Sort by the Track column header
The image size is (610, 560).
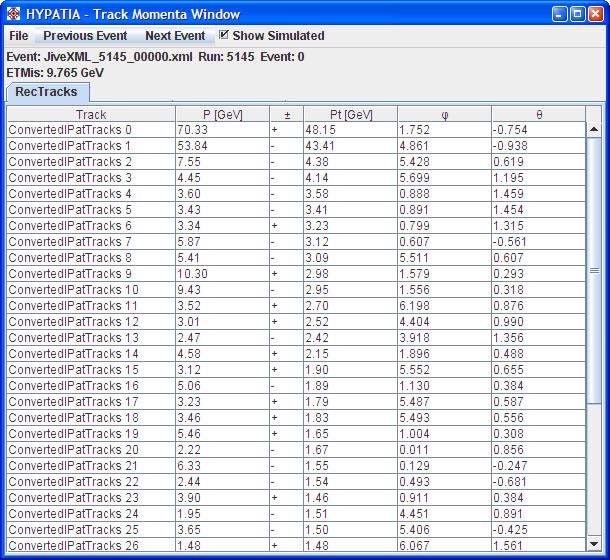coord(91,114)
